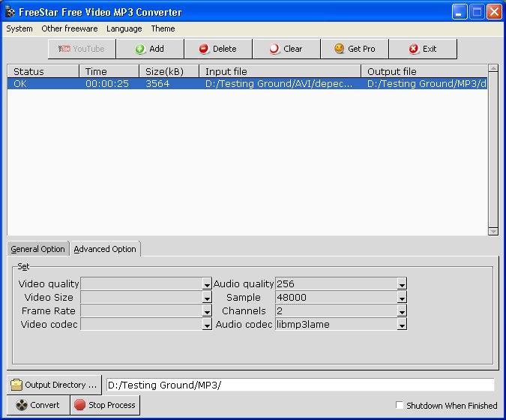506x420 pixels.
Task: Click the Input file column header
Action: coord(280,71)
